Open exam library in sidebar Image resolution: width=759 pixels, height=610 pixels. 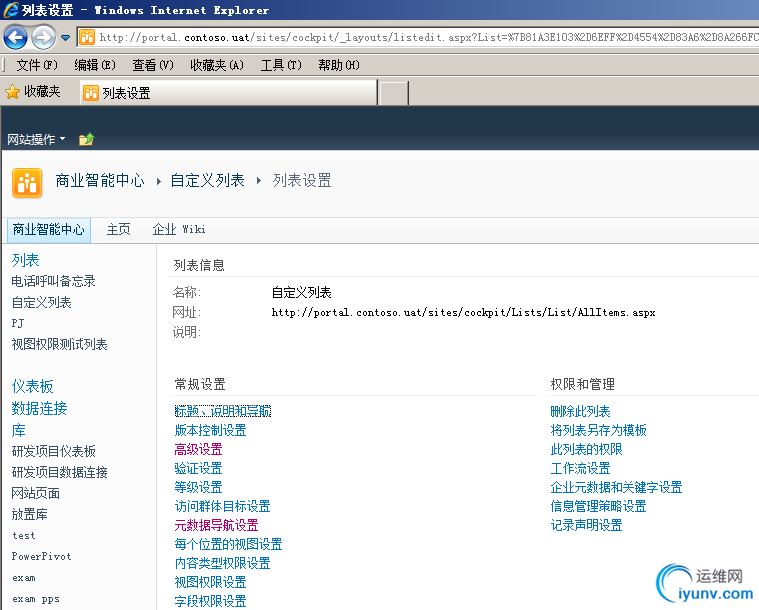click(24, 578)
